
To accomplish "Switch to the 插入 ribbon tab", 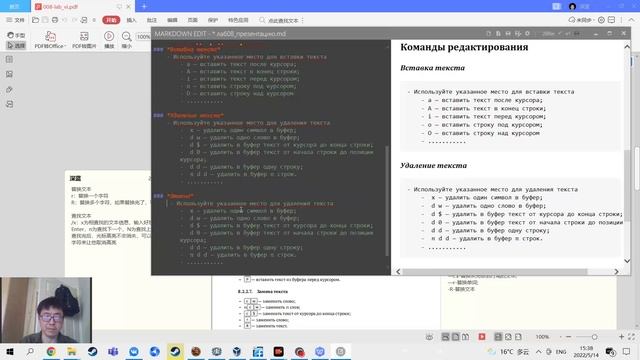I will click(131, 20).
